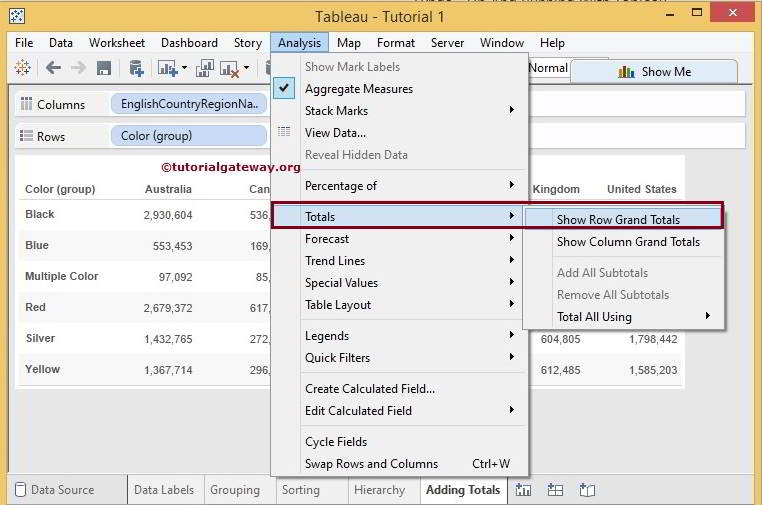This screenshot has width=762, height=505.
Task: Click EnglishCountryRegionName pill in Columns
Action: (x=189, y=104)
